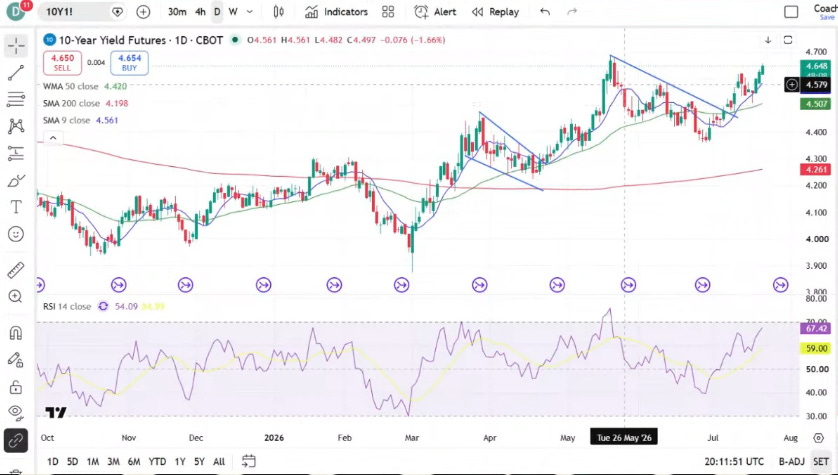
Task: Open the go to date calendar
Action: (x=248, y=461)
